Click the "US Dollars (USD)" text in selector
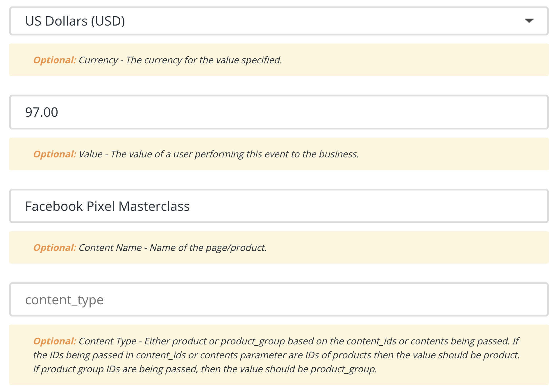The width and height of the screenshot is (558, 392). pos(75,21)
